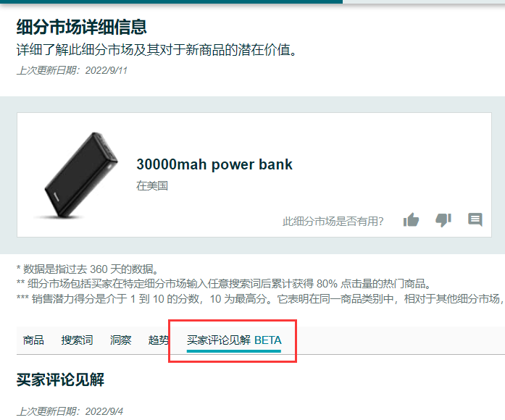The width and height of the screenshot is (505, 420).
Task: Click the footnote about 360 天的数据
Action: (x=88, y=269)
